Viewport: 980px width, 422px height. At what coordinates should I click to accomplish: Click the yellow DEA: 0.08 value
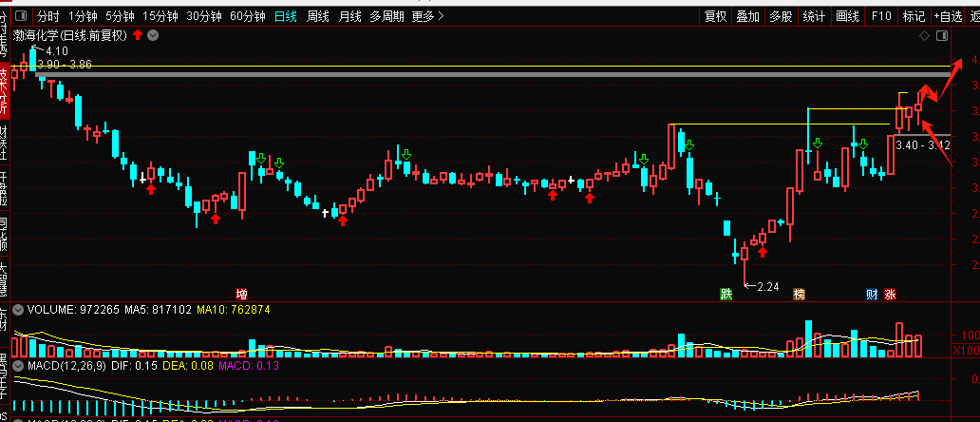tap(187, 365)
